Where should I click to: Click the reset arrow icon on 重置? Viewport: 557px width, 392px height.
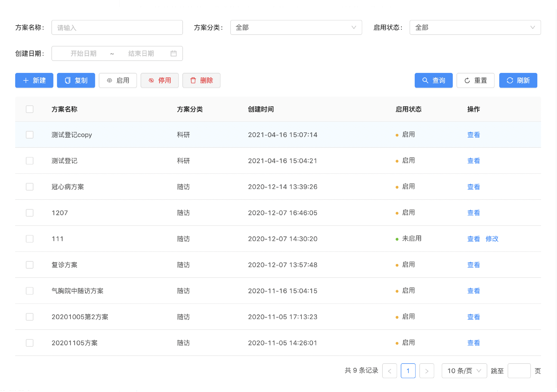(467, 80)
